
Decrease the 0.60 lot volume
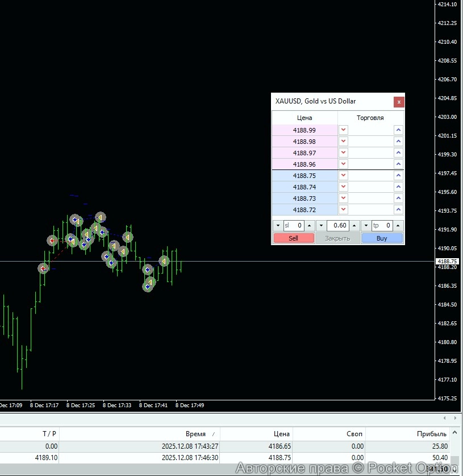click(x=321, y=225)
